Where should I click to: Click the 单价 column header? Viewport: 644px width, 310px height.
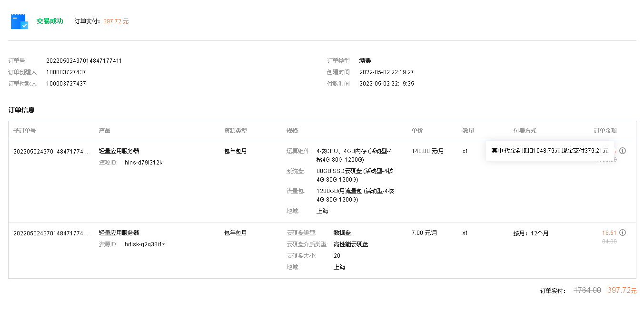click(417, 131)
